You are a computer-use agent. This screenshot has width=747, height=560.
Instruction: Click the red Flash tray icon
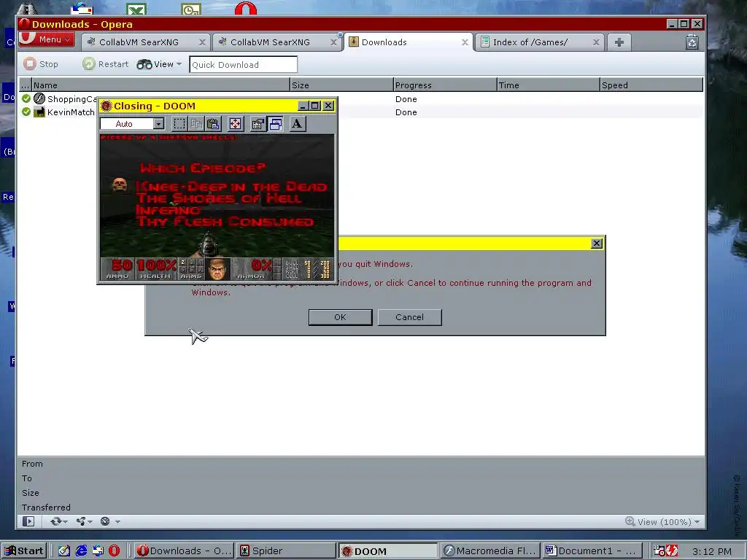[672, 551]
